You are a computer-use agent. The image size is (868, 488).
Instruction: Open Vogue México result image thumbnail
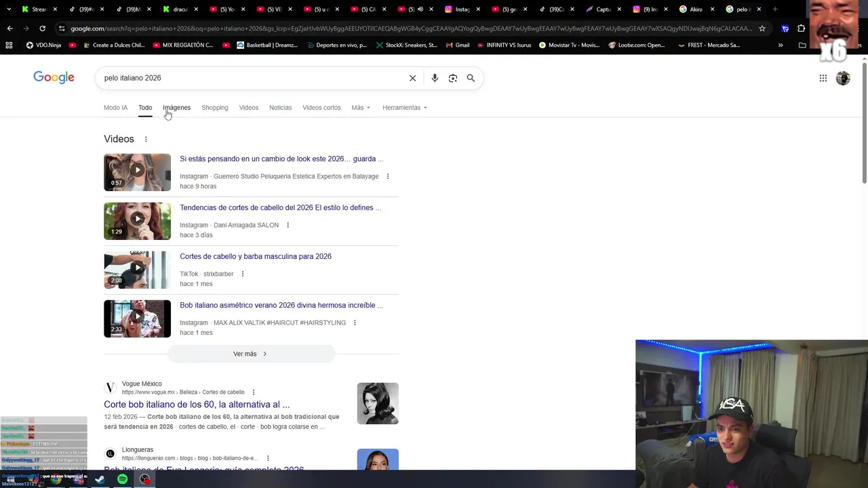[378, 403]
